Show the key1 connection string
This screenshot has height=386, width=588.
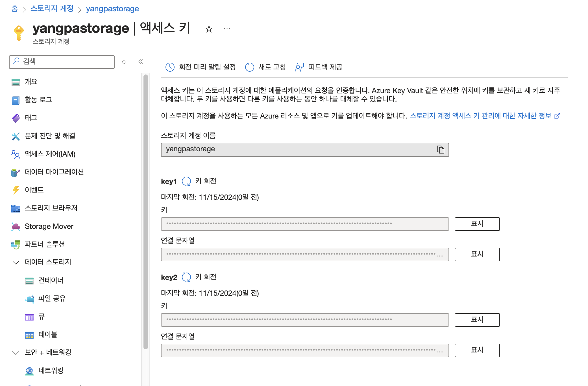[x=477, y=255]
